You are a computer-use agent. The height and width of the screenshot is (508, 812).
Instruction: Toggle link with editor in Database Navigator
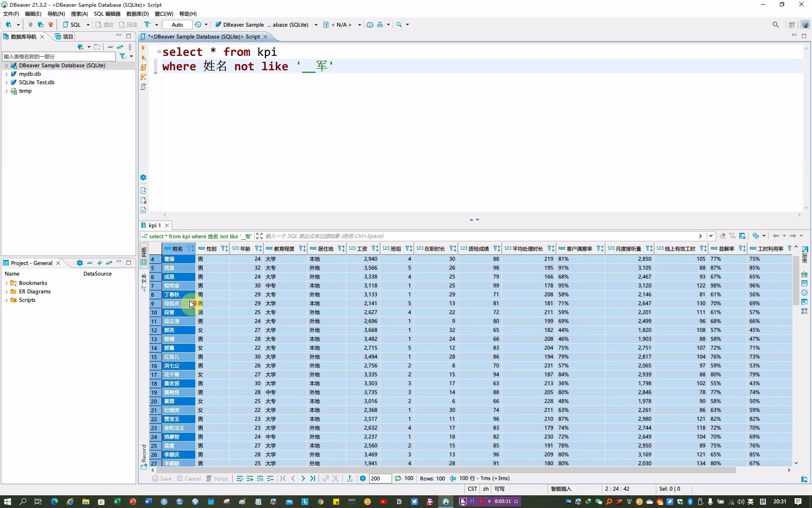click(x=120, y=47)
